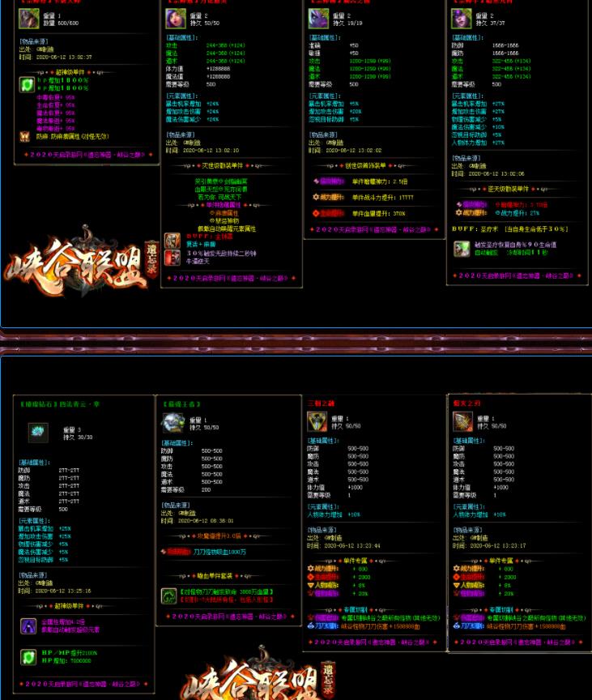Viewport: 592px width, 700px height.
Task: Click the 三相之魂 shield item icon
Action: click(x=317, y=421)
